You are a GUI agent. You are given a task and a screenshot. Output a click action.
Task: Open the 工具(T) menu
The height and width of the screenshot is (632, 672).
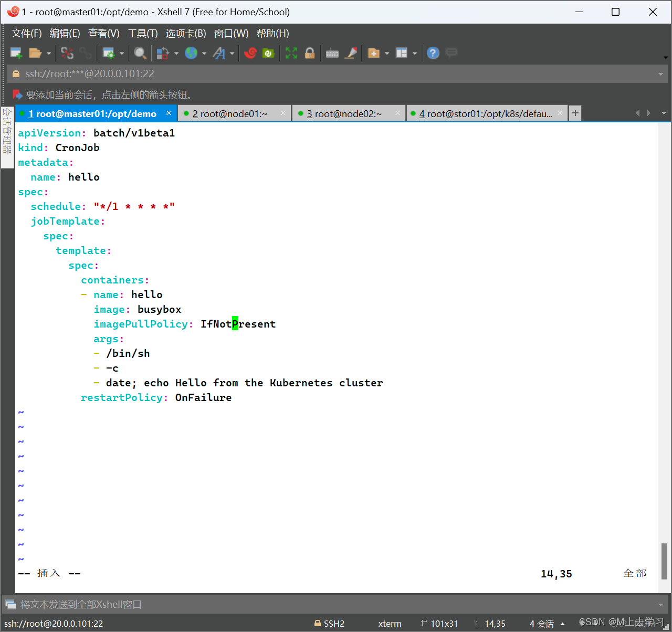pyautogui.click(x=143, y=34)
